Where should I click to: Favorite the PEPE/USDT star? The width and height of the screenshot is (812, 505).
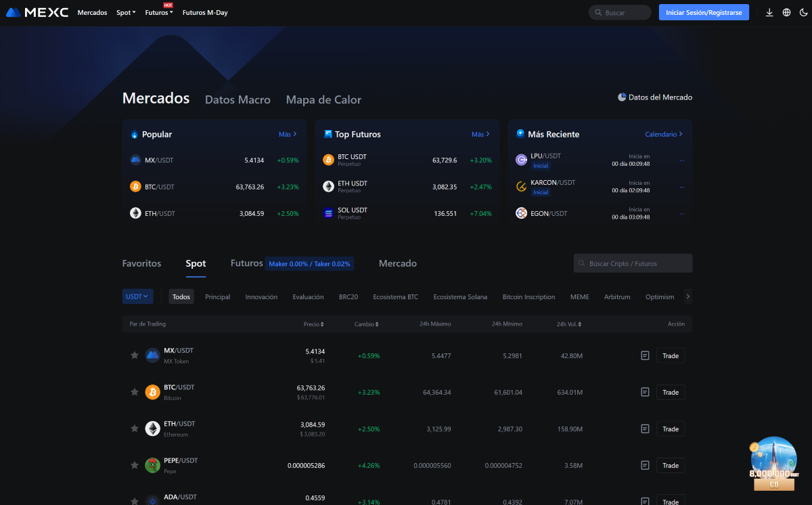coord(135,465)
